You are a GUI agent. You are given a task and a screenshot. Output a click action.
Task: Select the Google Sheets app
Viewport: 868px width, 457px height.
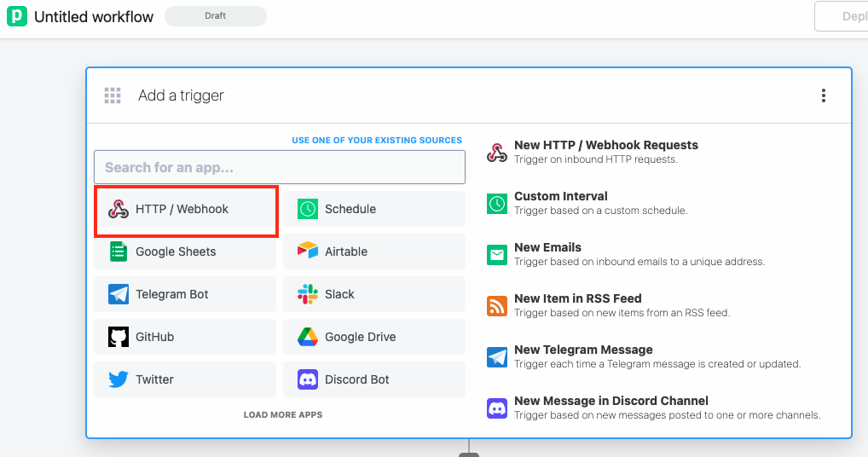tap(185, 252)
